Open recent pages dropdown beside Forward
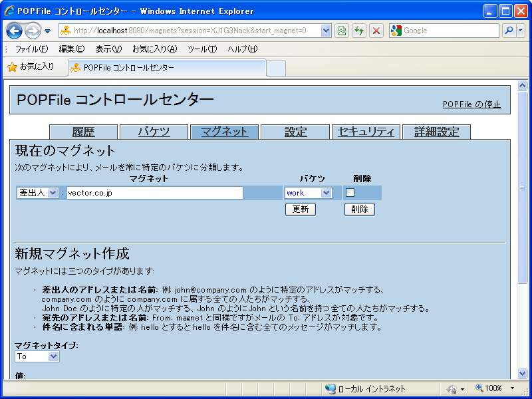The height and width of the screenshot is (399, 532). pos(47,31)
